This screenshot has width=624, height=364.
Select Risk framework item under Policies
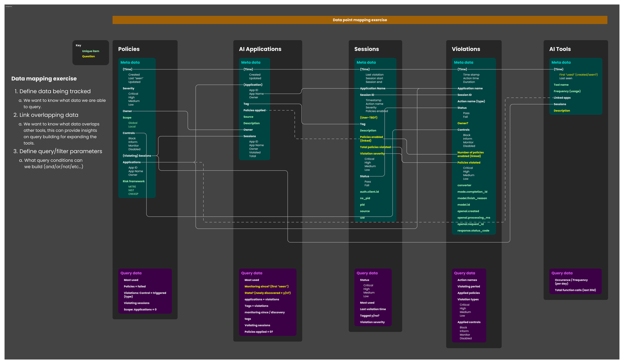click(x=134, y=181)
